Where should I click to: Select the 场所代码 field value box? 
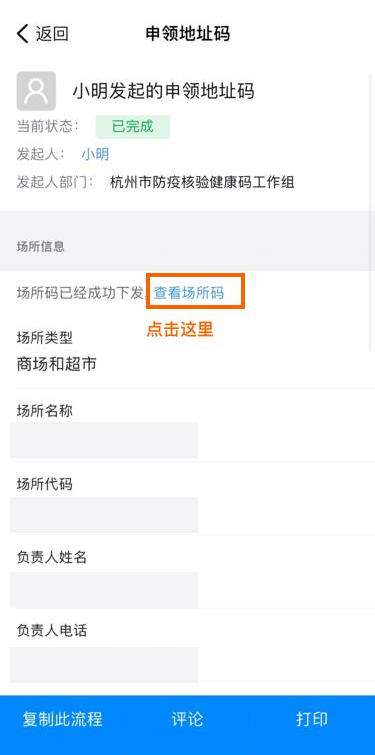[x=103, y=515]
